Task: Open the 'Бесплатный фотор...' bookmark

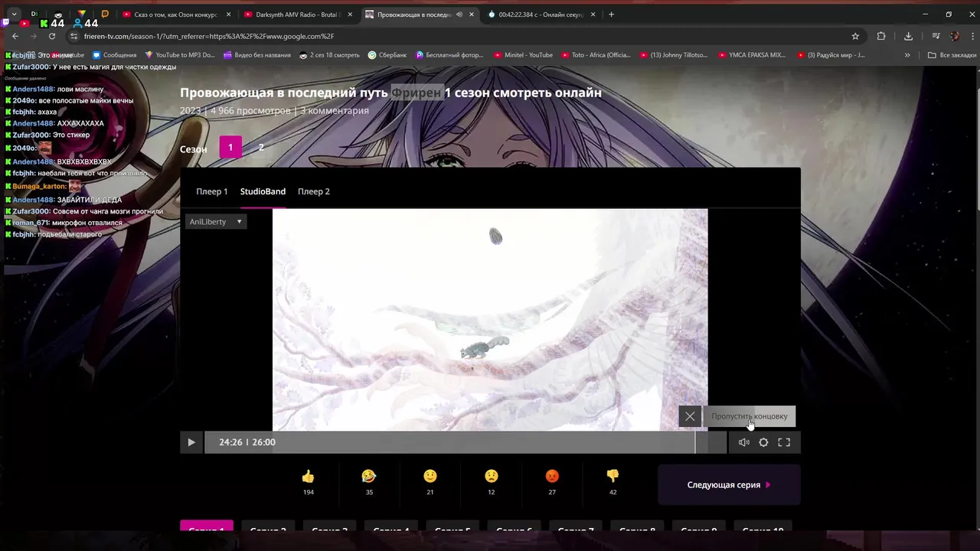Action: pos(451,55)
